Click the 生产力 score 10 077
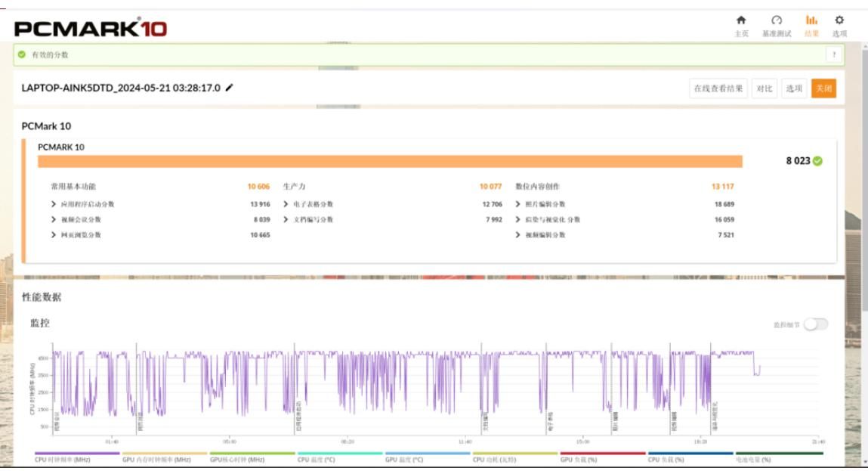Image resolution: width=868 pixels, height=471 pixels. click(490, 186)
